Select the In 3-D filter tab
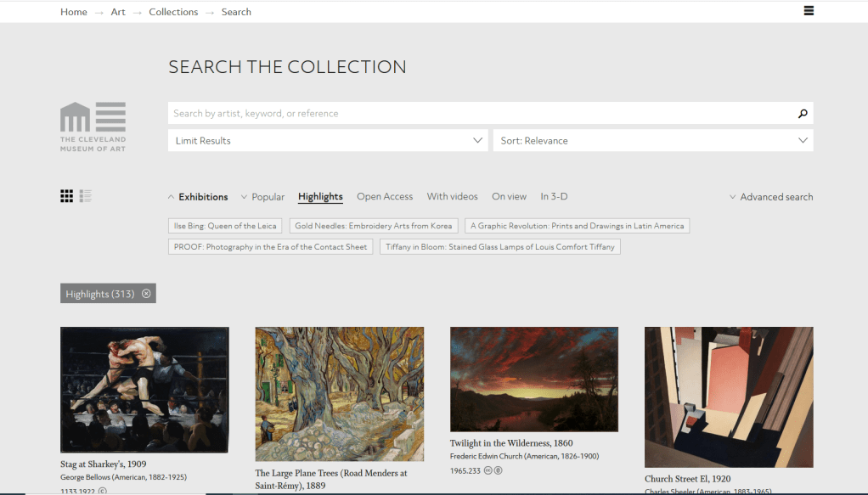The width and height of the screenshot is (868, 495). pos(554,197)
